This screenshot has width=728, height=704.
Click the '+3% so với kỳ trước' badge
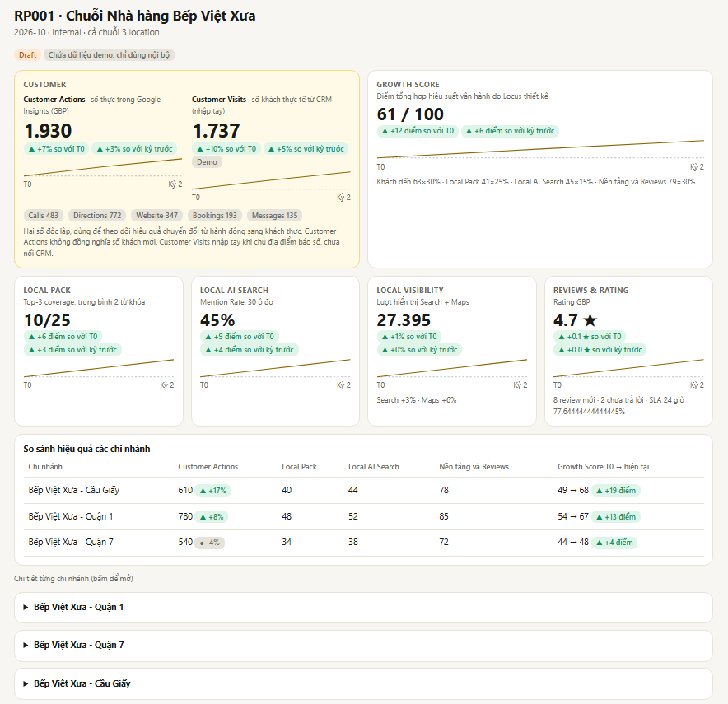tap(134, 149)
